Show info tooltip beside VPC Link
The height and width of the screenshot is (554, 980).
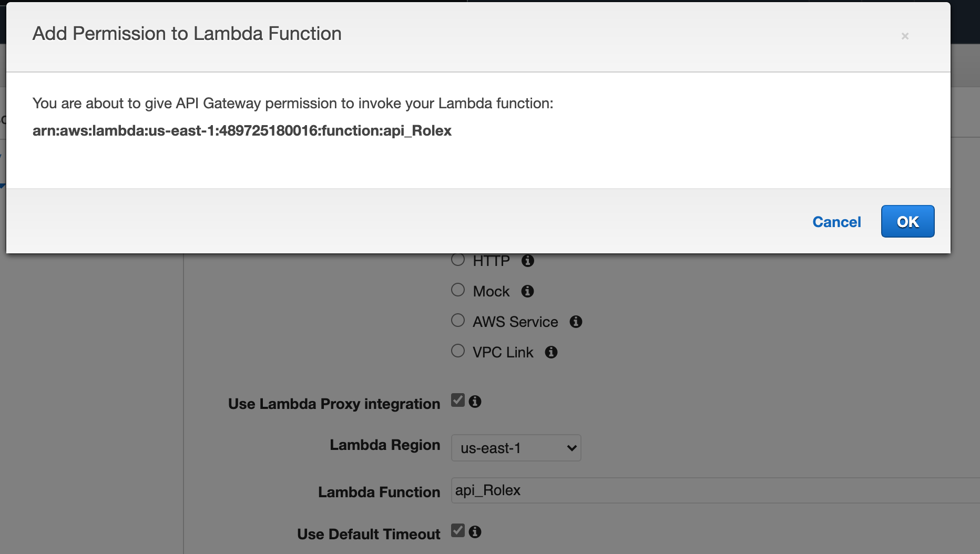[x=551, y=352]
